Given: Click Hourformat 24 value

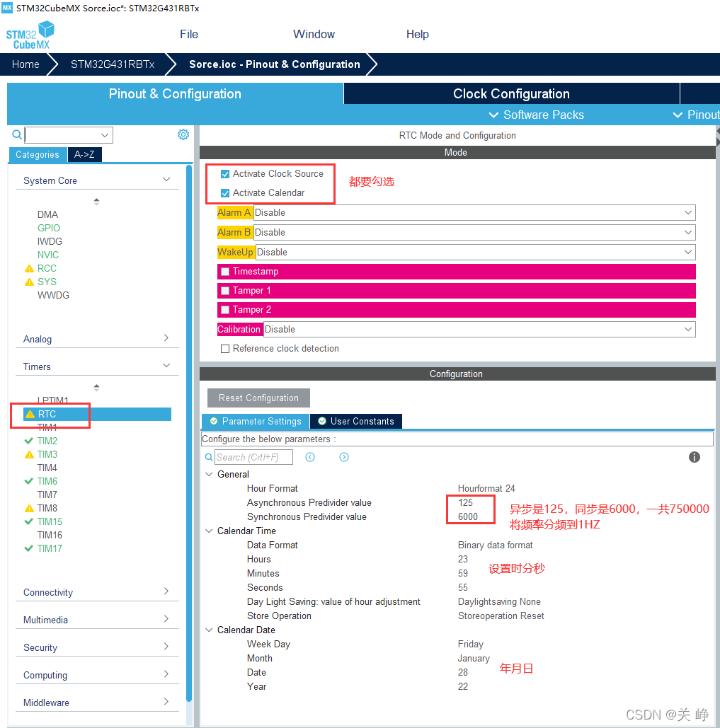Looking at the screenshot, I should coord(486,488).
